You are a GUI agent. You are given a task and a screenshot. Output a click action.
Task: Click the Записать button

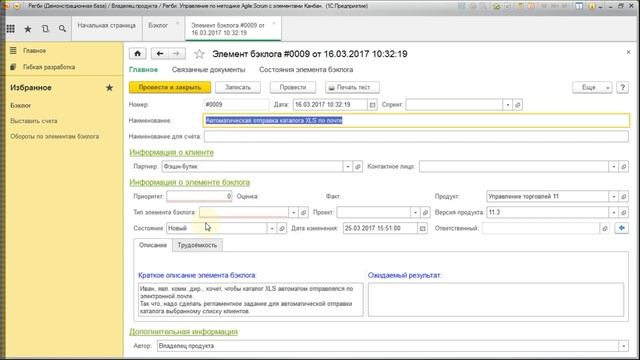pos(238,87)
